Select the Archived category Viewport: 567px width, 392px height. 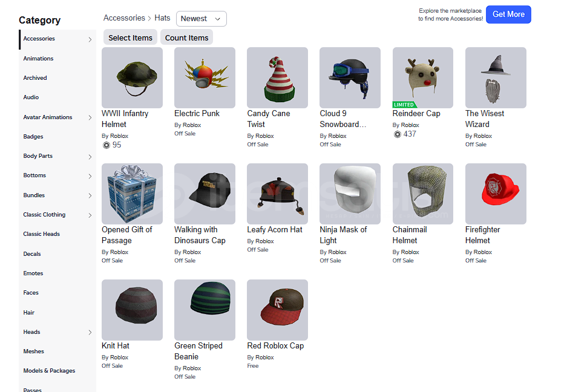point(35,78)
